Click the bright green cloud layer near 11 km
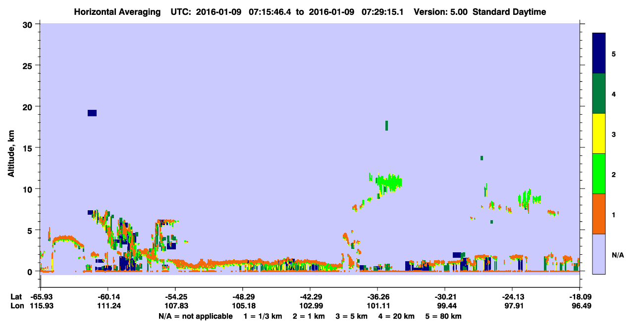Image resolution: width=644 pixels, height=330 pixels. 389,182
